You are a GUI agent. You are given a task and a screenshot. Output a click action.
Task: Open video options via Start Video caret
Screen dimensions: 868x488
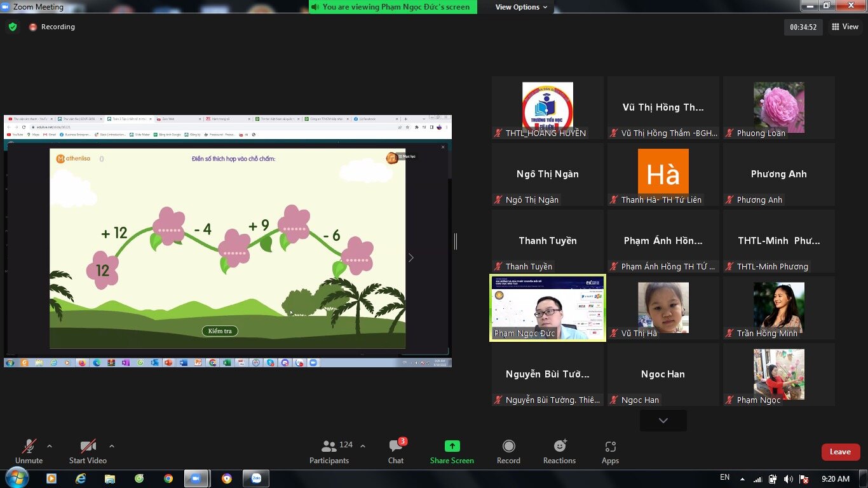[x=112, y=445]
